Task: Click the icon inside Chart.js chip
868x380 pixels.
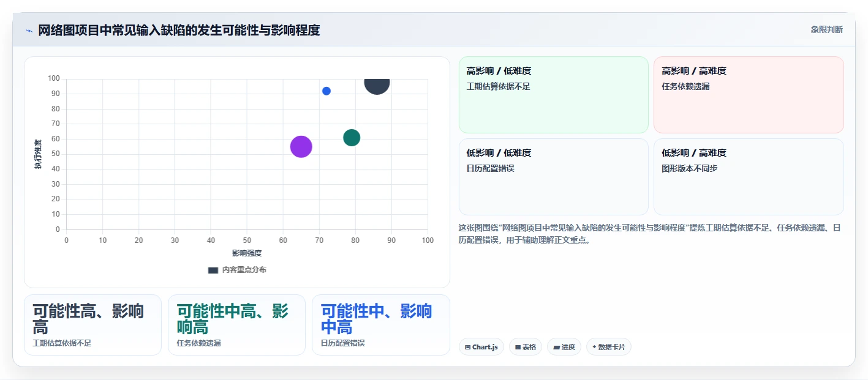Action: pos(468,348)
